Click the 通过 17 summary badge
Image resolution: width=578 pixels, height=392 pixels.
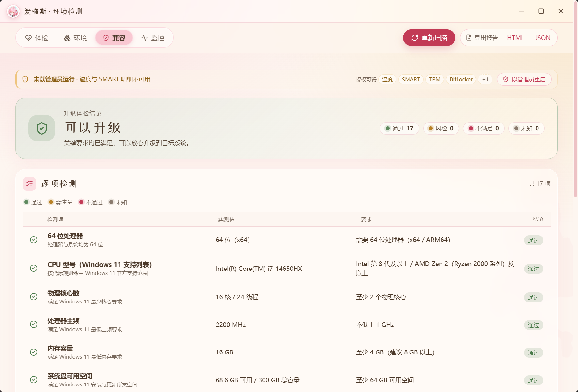(399, 128)
